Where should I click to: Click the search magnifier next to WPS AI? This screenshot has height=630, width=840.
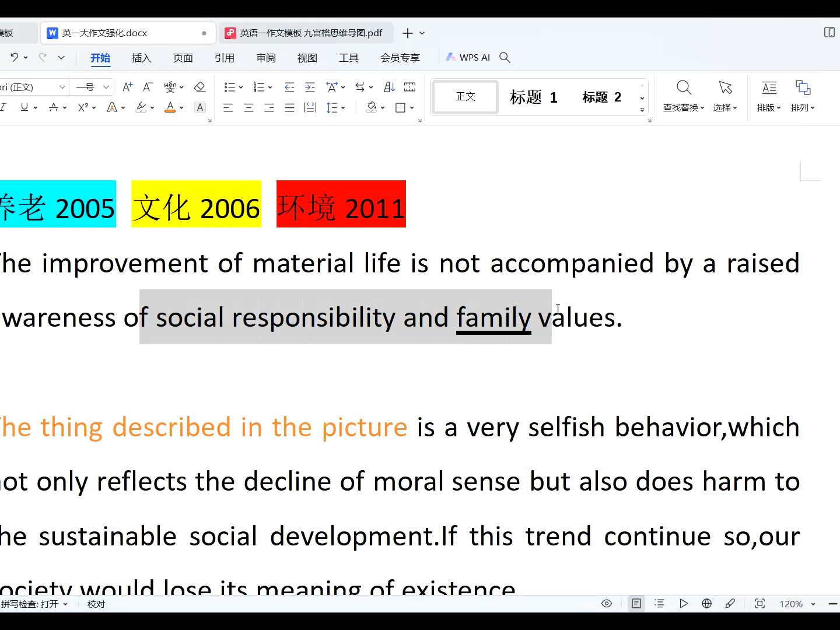(x=505, y=57)
